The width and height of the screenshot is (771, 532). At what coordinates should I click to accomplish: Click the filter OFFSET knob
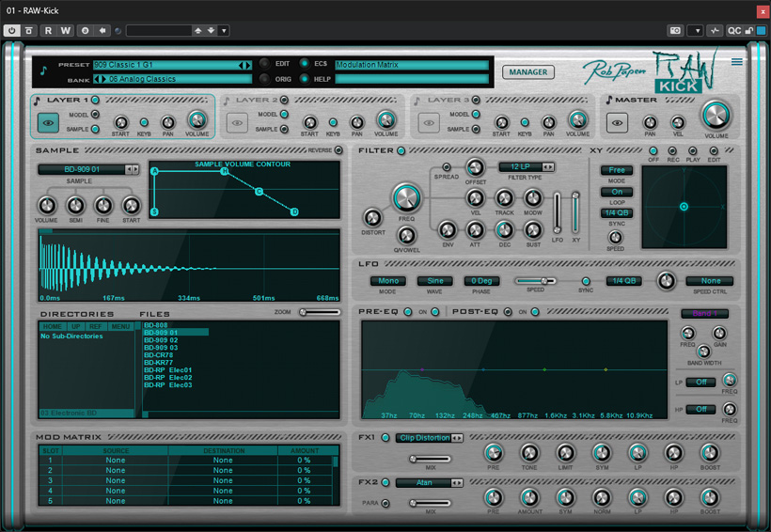475,167
